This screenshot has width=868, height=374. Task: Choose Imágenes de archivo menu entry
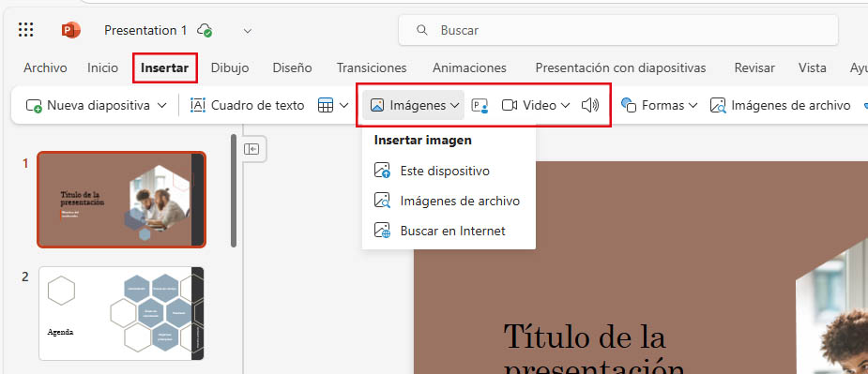pyautogui.click(x=449, y=201)
